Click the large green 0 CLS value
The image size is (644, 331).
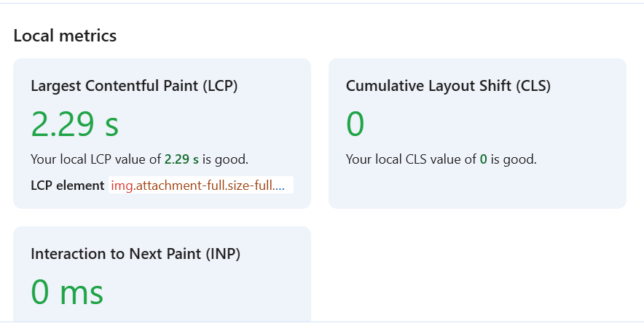tap(356, 124)
